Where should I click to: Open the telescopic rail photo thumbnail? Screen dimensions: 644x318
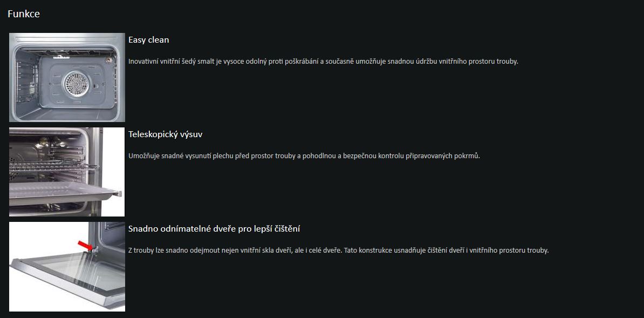67,172
